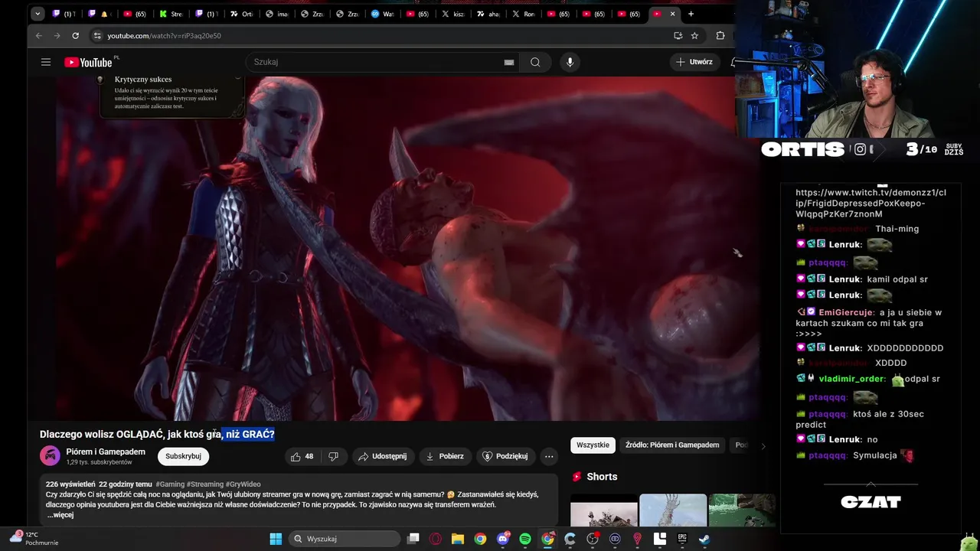Reload the page in Chrome
The image size is (980, 551).
click(75, 35)
